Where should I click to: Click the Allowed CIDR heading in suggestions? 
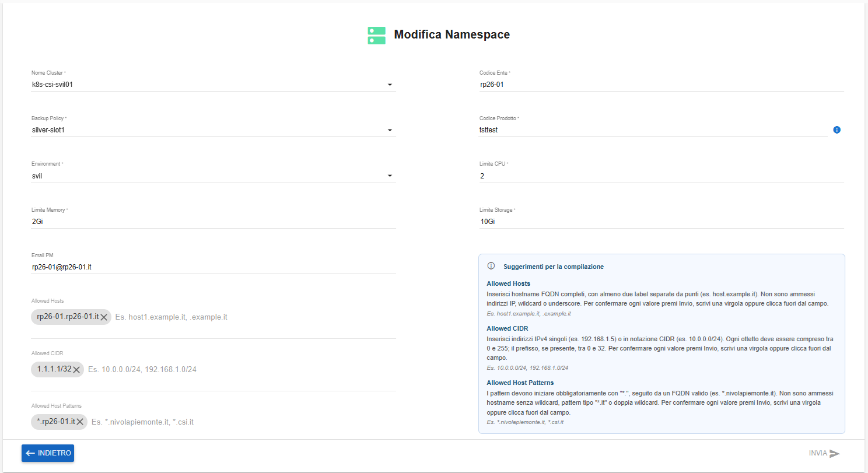(507, 328)
